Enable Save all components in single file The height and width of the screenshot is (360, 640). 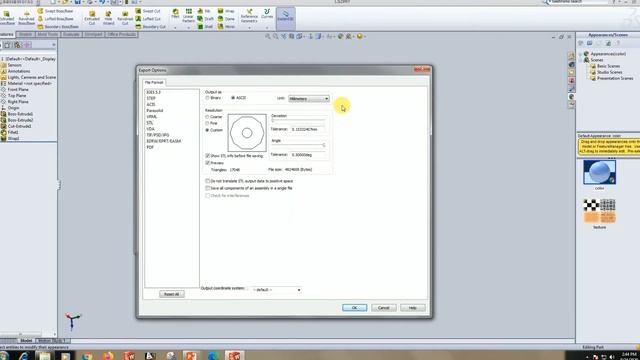(208, 188)
